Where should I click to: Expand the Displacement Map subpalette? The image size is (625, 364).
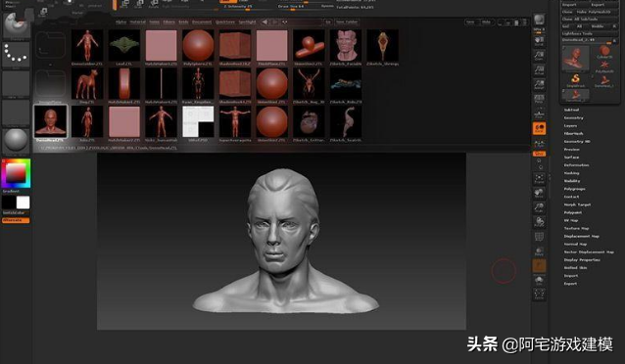[x=581, y=236]
